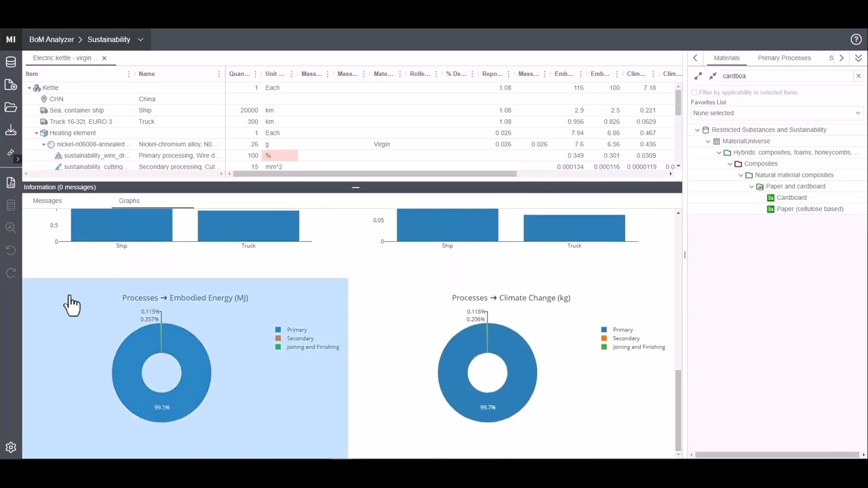Click the Kettle assembly icon
This screenshot has height=488, width=868.
pos(37,87)
